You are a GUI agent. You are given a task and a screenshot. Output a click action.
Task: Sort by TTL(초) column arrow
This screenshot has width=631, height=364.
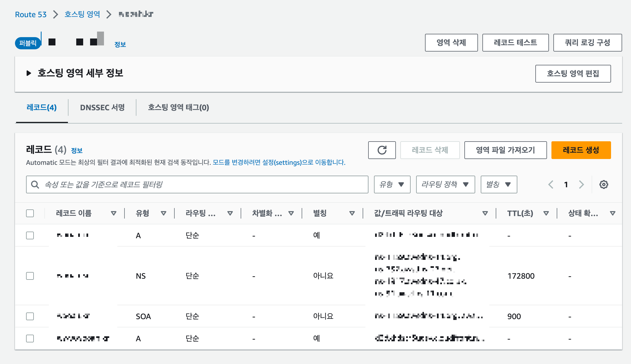point(546,213)
